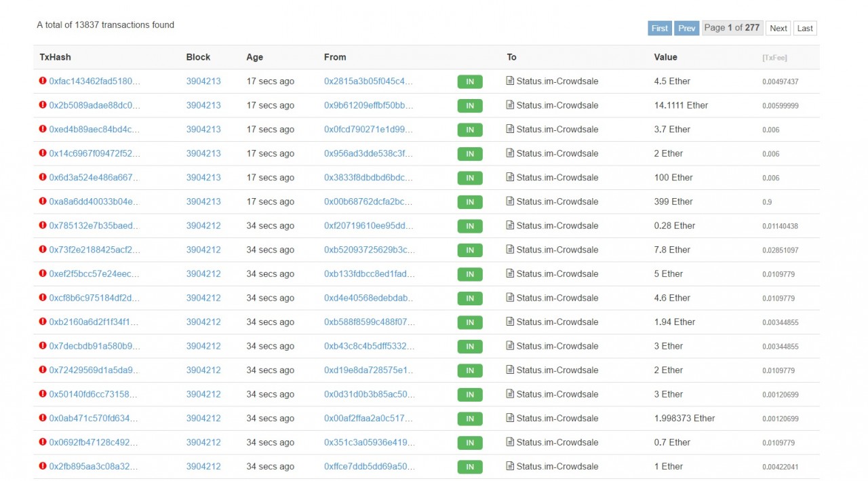Click the 0.9 transaction fee
The height and width of the screenshot is (481, 868).
767,202
